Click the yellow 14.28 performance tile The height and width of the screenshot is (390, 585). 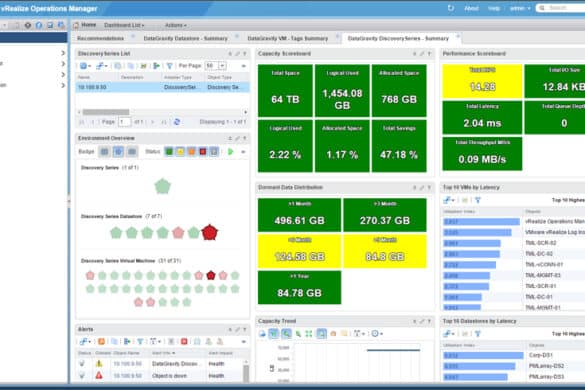point(482,81)
